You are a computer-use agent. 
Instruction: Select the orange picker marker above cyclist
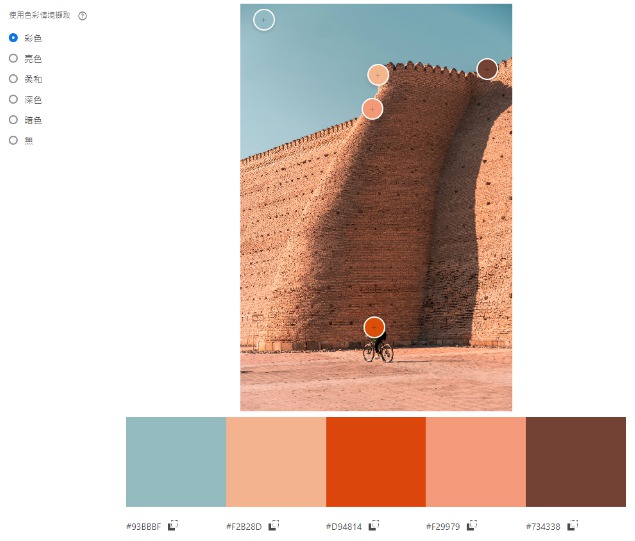tap(374, 327)
